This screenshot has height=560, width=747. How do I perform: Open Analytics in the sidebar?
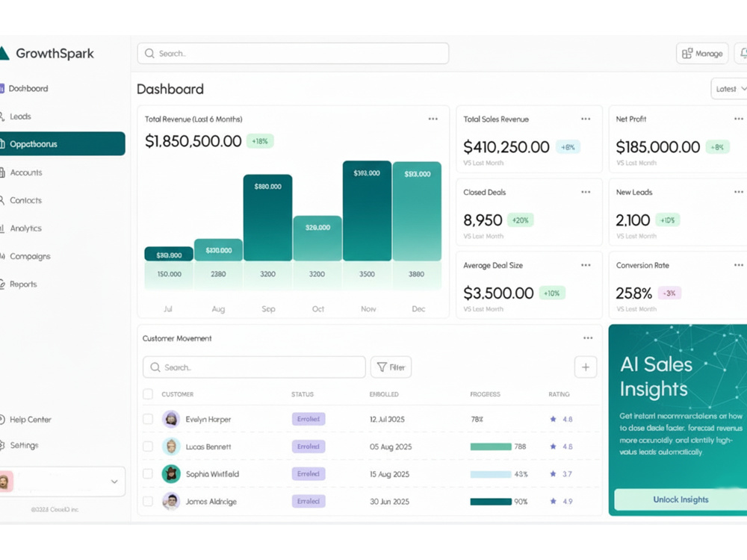[x=22, y=228]
